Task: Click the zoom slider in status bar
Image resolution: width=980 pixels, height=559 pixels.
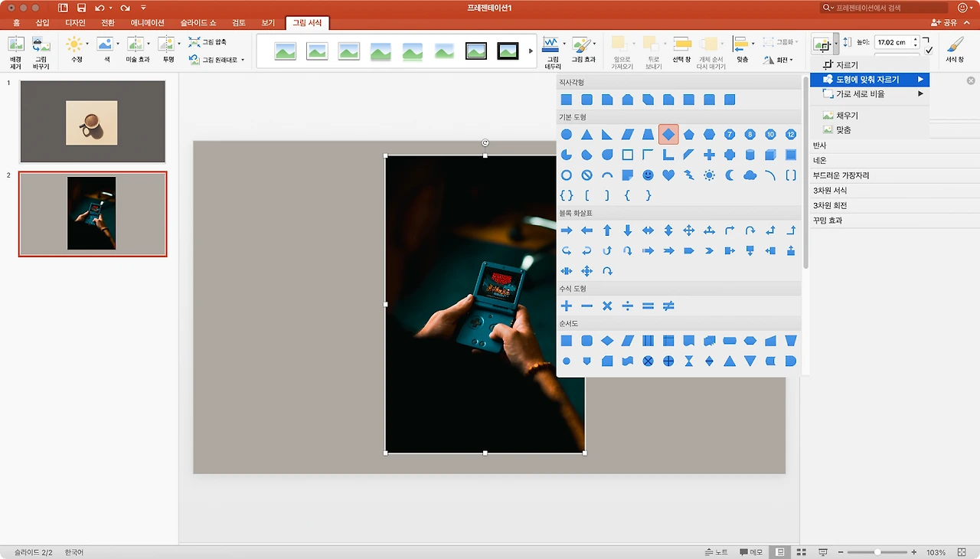Action: click(877, 552)
